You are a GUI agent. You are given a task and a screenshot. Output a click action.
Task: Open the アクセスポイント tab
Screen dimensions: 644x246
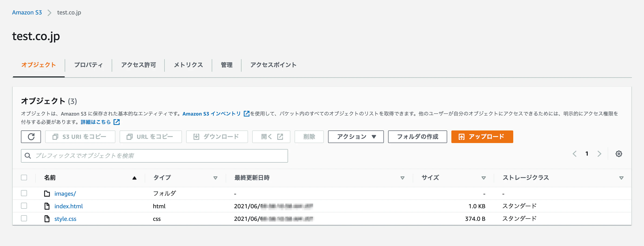[x=273, y=65]
